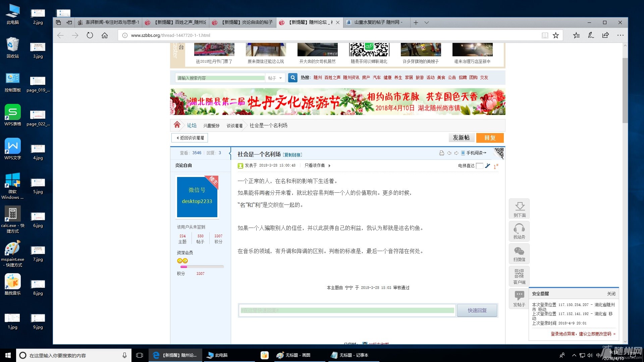
Task: Click 关闭 on the 安全提醒 popup
Action: tap(611, 294)
